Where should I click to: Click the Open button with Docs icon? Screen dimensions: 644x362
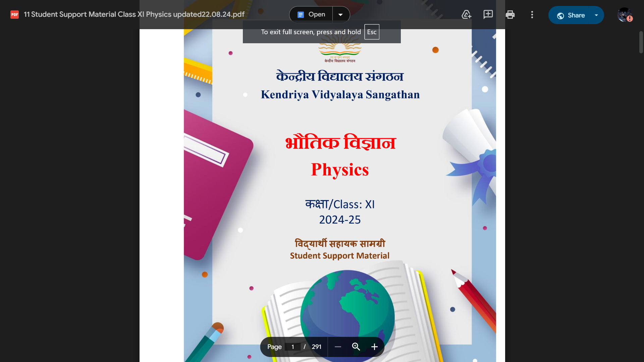311,14
